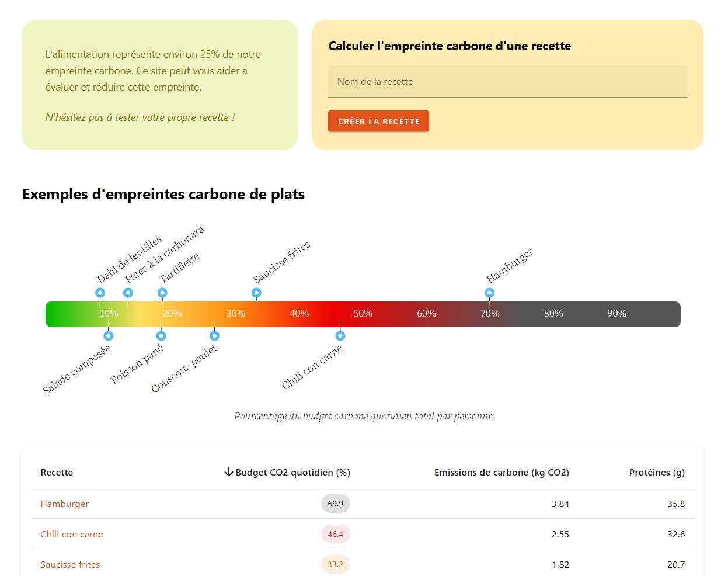
Task: Sort the table by Protéines column
Action: (656, 472)
